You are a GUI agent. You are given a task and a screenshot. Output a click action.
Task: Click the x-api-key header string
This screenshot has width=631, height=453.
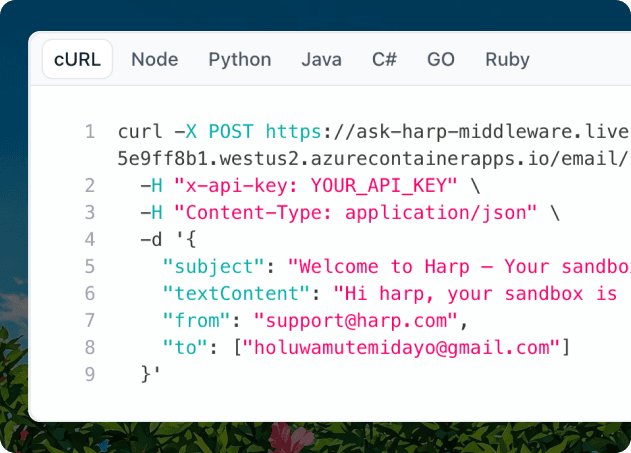316,185
